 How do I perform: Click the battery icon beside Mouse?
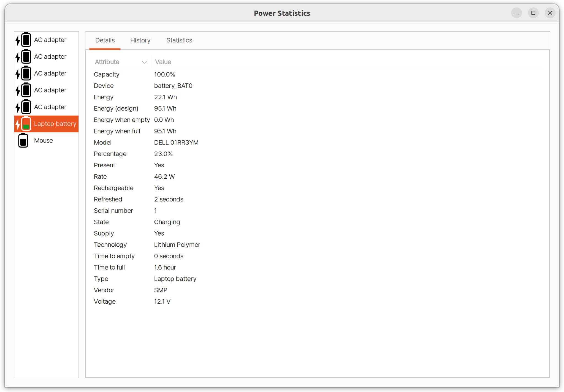click(x=23, y=140)
